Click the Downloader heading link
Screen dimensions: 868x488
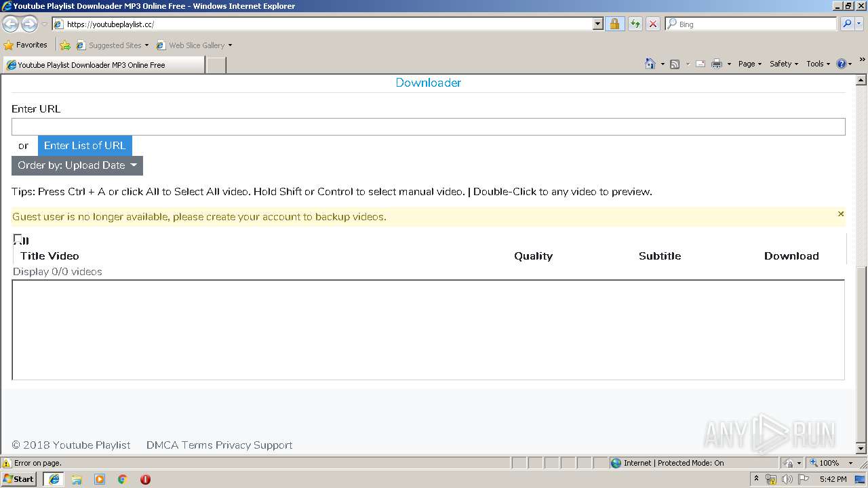(x=429, y=83)
